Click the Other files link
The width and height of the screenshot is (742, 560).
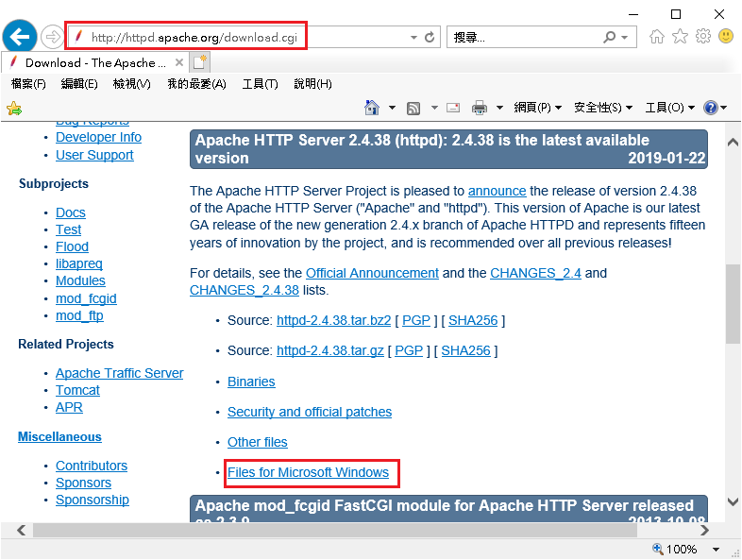coord(258,442)
